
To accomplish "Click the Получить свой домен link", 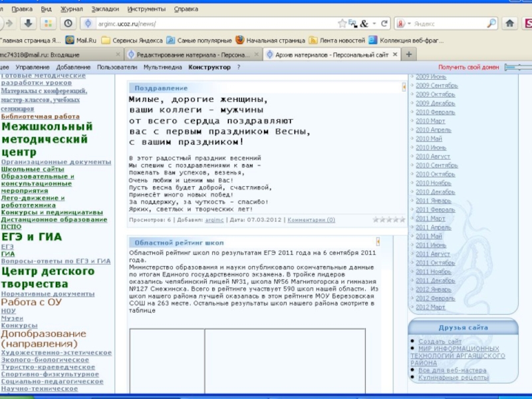I will pyautogui.click(x=468, y=67).
